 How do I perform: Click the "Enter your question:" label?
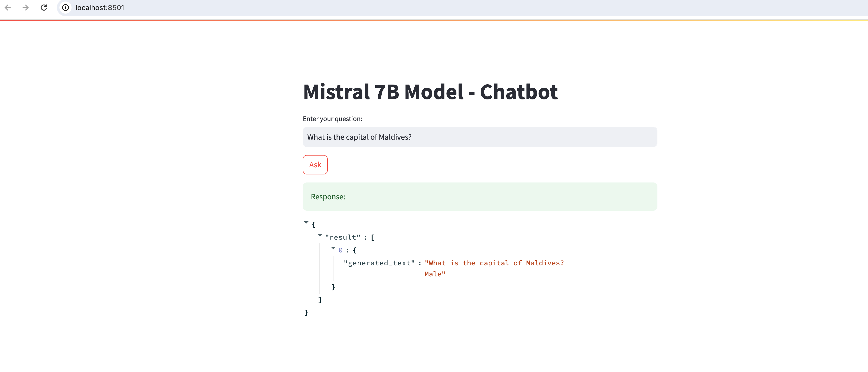coord(332,119)
